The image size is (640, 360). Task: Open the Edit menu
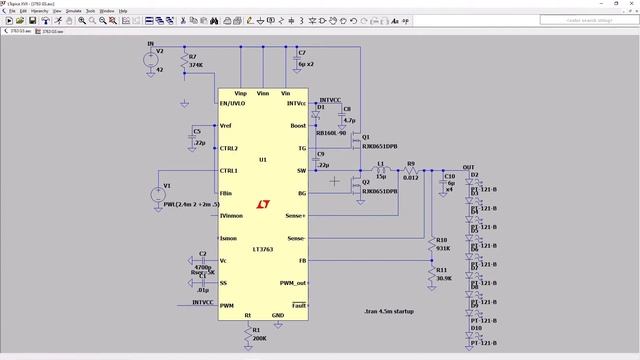tap(23, 11)
